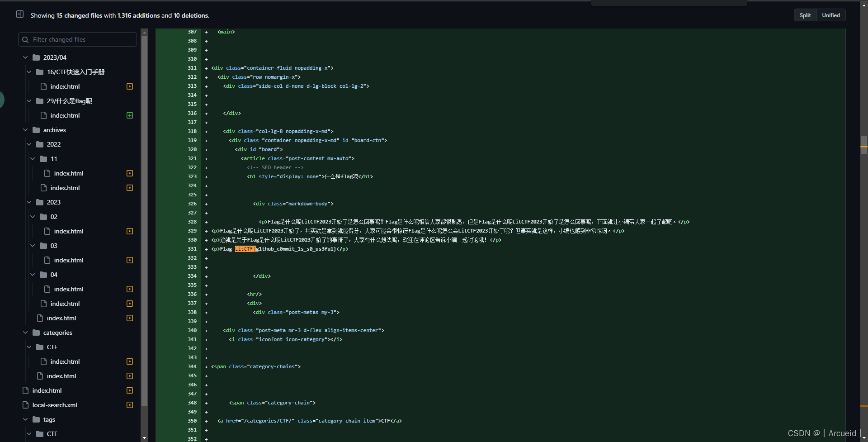
Task: Click the tags folder icon
Action: coord(36,419)
